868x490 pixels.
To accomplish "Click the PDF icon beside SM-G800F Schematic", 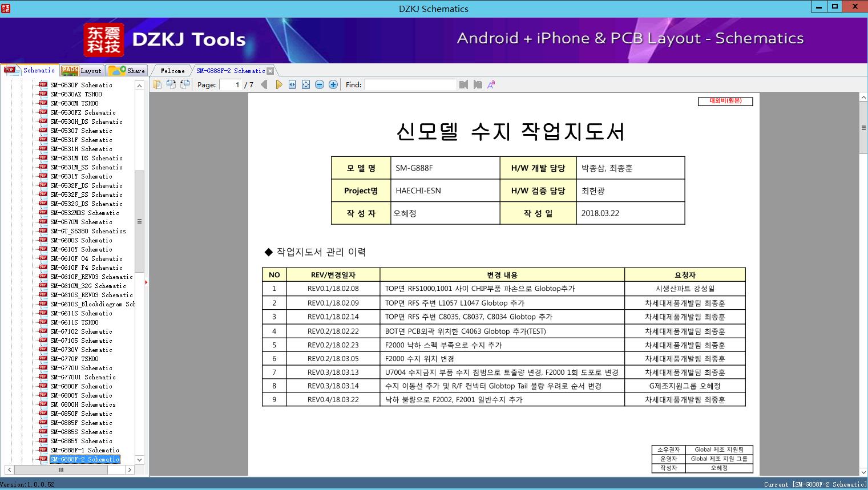I will 43,386.
